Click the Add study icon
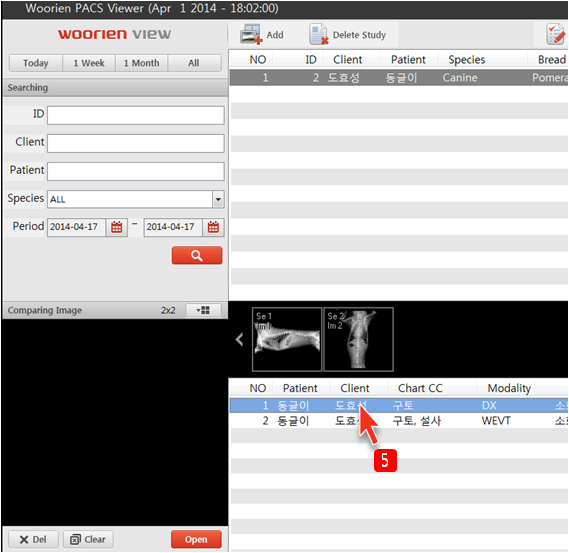Viewport: 569px width, 553px height. pos(251,34)
